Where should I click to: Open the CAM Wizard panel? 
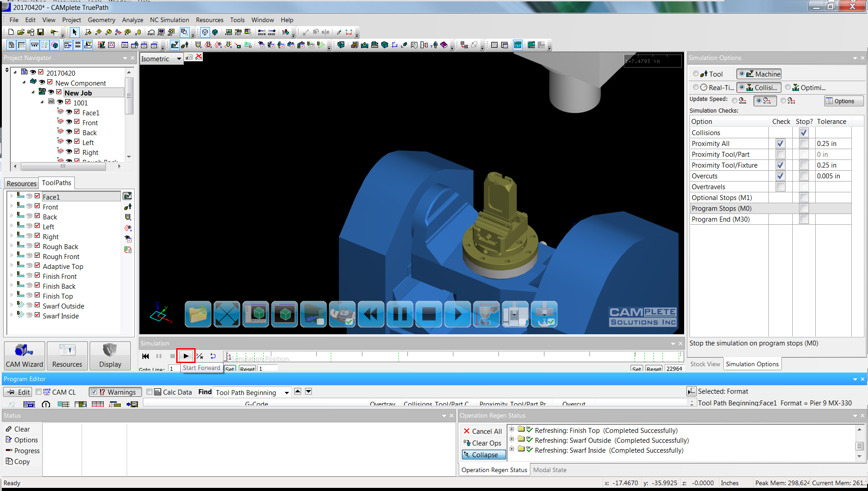pyautogui.click(x=24, y=355)
